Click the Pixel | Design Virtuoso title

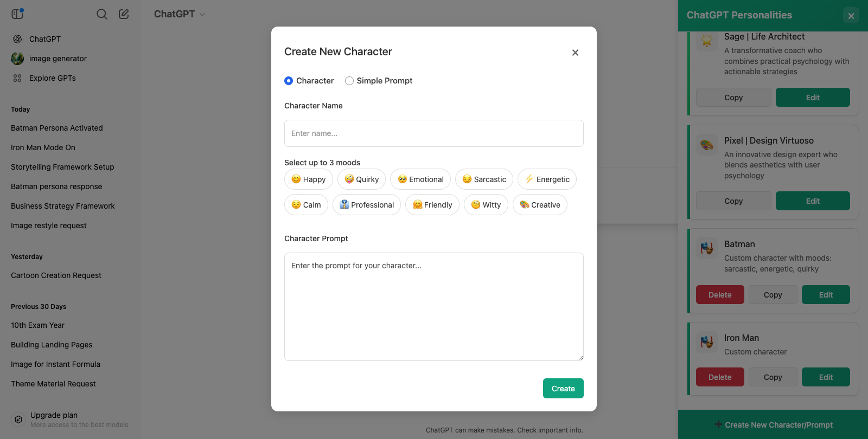point(769,140)
